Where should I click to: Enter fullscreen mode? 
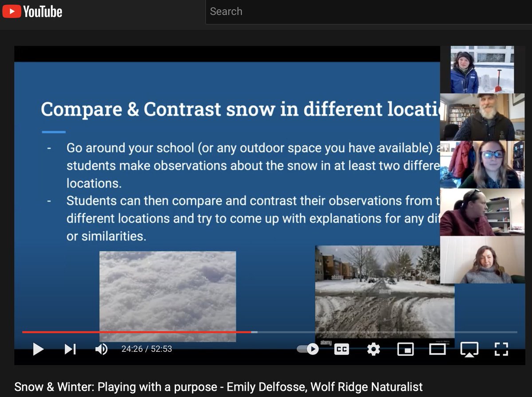tap(501, 349)
